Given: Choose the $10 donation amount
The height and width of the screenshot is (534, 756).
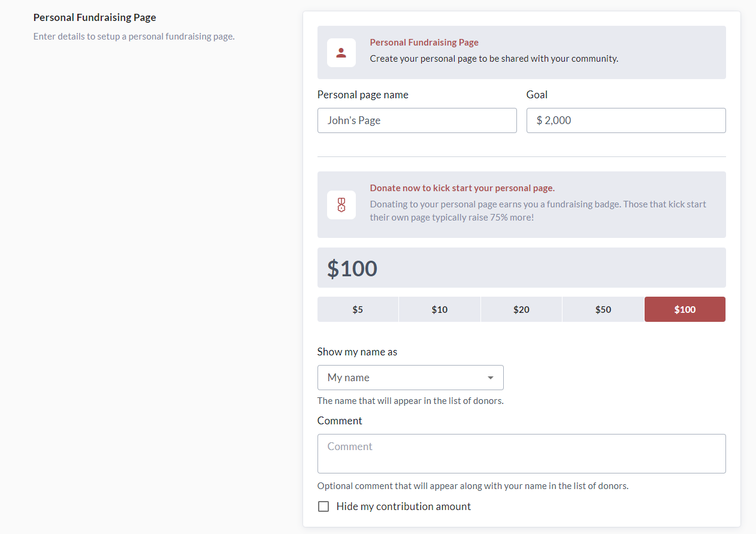Looking at the screenshot, I should (440, 309).
